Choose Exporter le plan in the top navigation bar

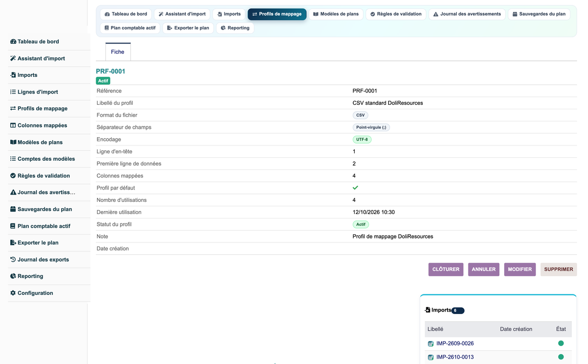click(188, 28)
